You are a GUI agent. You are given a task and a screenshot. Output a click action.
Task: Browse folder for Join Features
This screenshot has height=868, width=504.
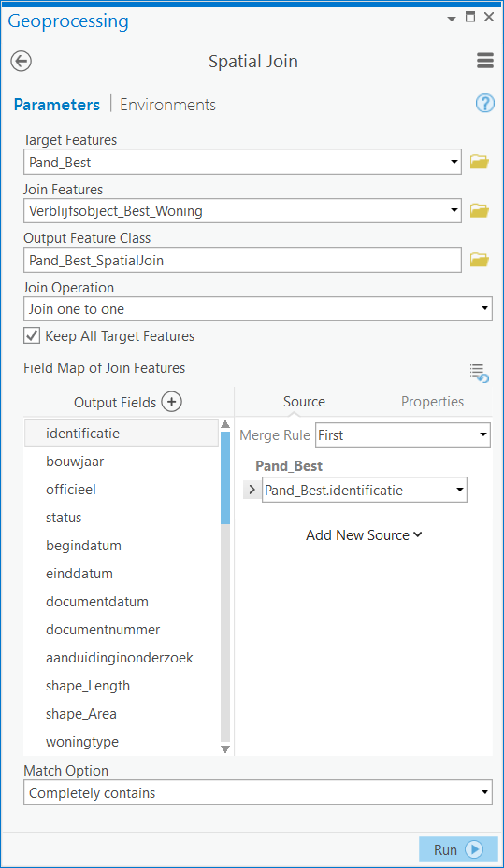click(479, 211)
